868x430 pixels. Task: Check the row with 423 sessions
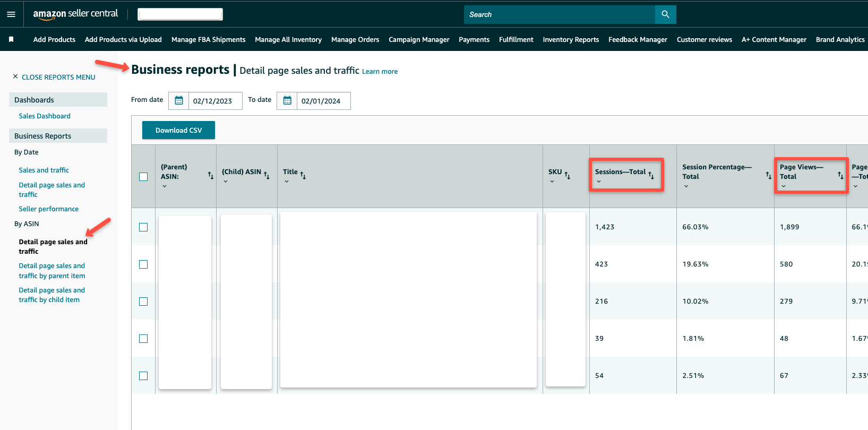(143, 264)
